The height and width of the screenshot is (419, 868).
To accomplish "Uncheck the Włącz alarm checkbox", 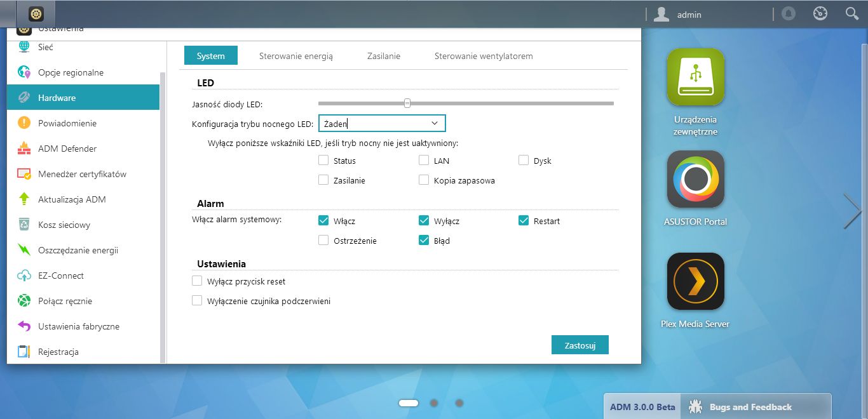I will (x=323, y=221).
